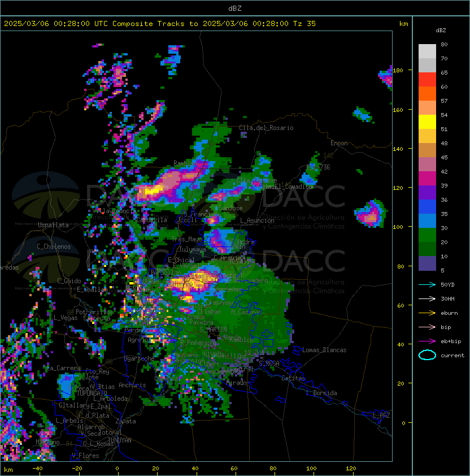Click the 'eb+bip' legend label
Image resolution: width=470 pixels, height=476 pixels.
tap(451, 341)
